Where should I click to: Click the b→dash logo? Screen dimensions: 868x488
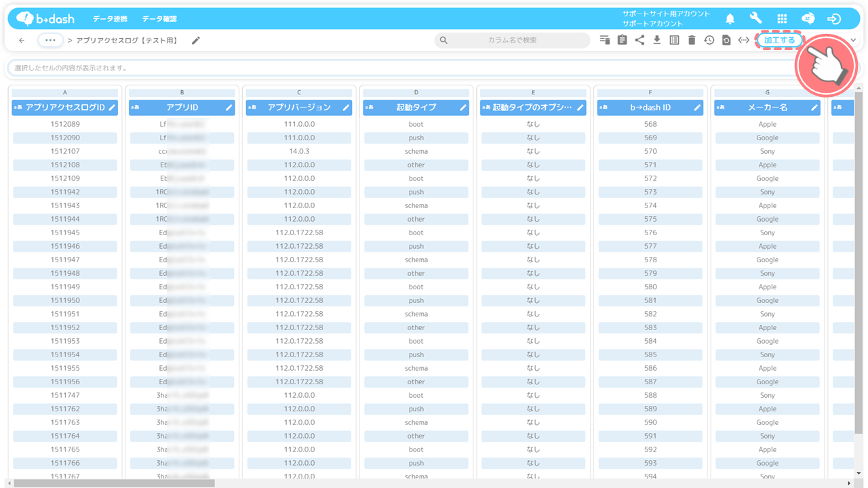(45, 19)
